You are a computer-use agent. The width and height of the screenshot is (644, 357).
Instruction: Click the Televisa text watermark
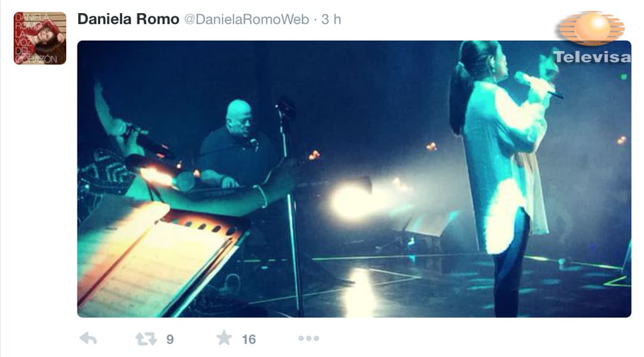coord(592,57)
